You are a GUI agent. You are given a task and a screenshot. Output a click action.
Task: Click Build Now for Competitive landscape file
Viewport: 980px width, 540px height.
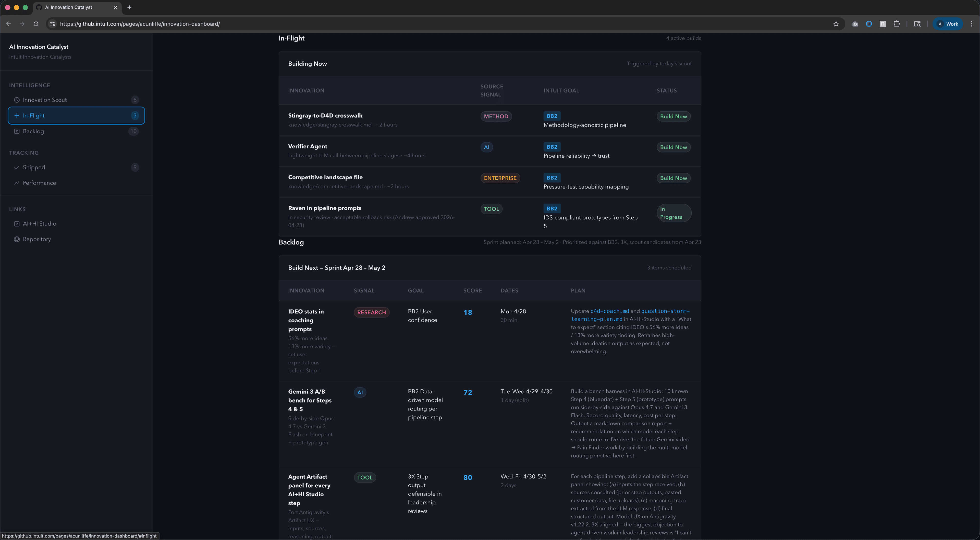click(673, 178)
